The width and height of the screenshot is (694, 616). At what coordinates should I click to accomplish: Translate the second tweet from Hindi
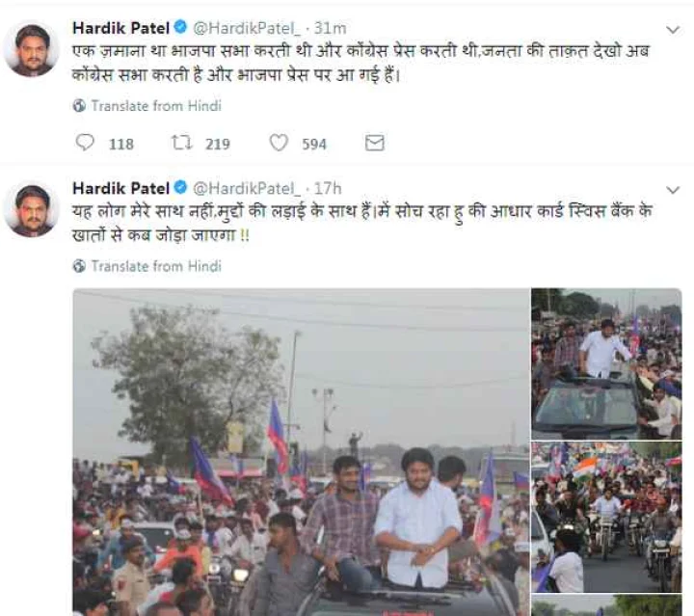(x=156, y=266)
